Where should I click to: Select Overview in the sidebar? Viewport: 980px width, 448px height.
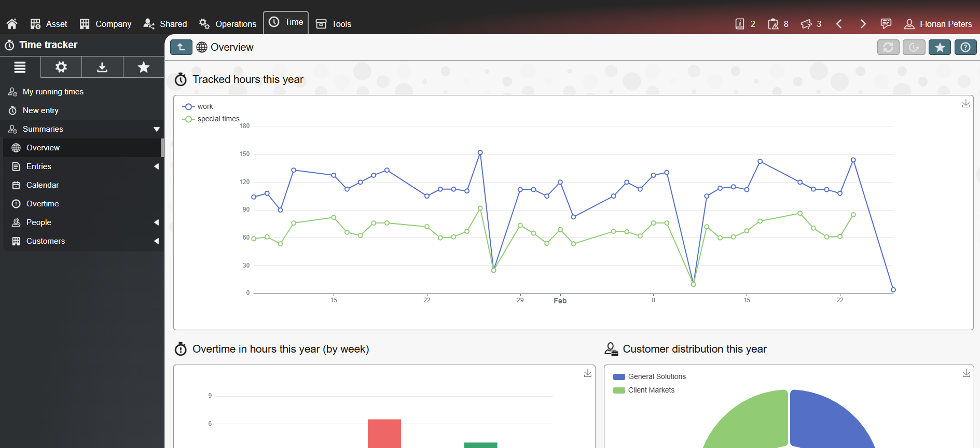(82, 148)
